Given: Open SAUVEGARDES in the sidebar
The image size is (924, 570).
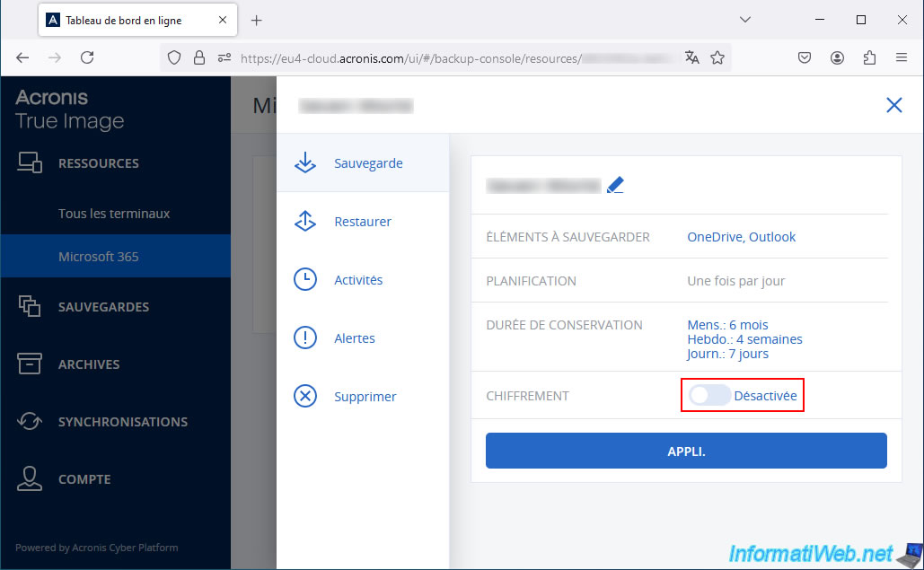Looking at the screenshot, I should click(103, 307).
